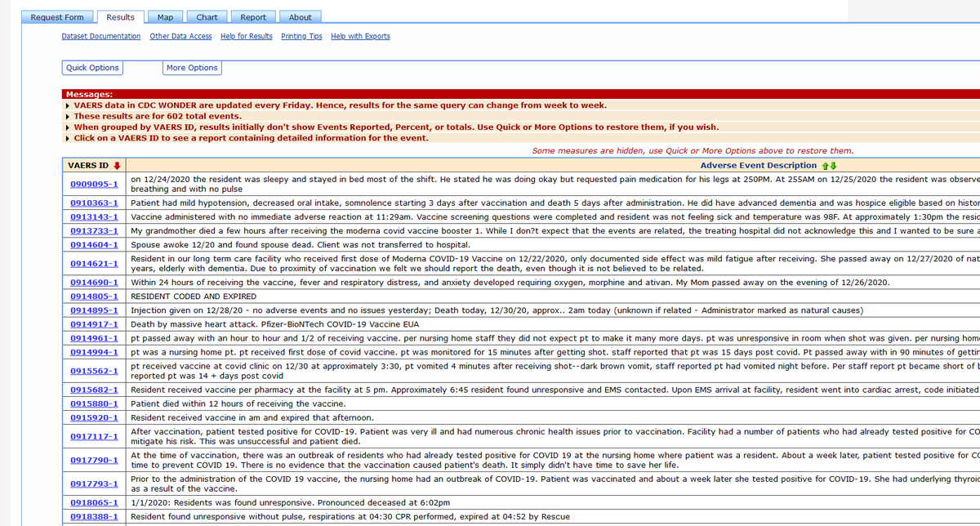Image resolution: width=980 pixels, height=526 pixels.
Task: Open VAERS report 0918388-1
Action: tap(94, 516)
